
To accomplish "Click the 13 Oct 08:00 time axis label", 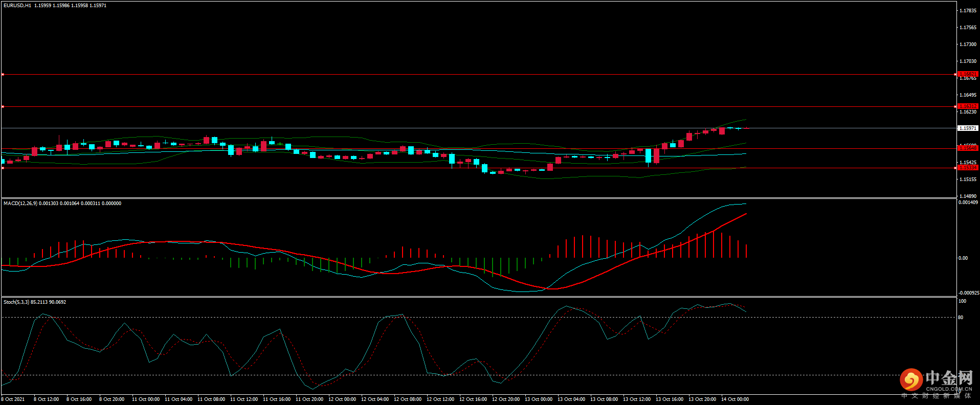I will point(604,399).
